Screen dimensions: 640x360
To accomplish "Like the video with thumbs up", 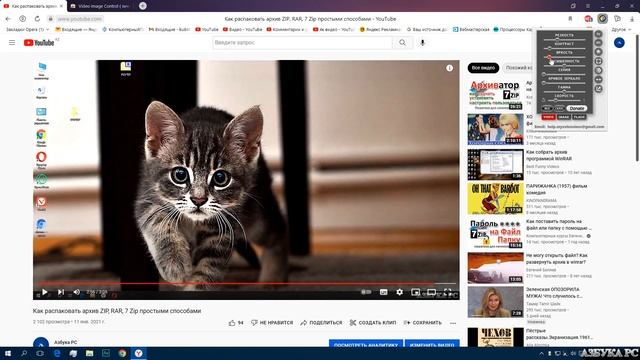I will coord(236,322).
